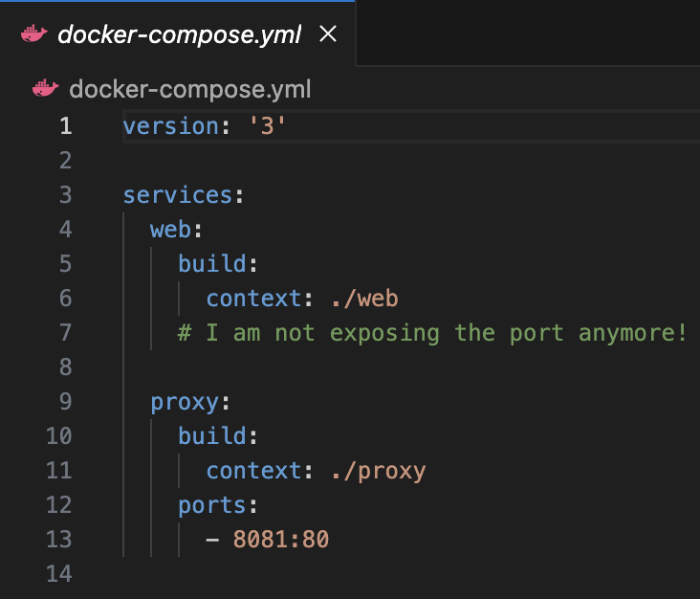The height and width of the screenshot is (599, 700).
Task: Open the docker-compose.yml breadcrumb item
Action: click(x=189, y=89)
